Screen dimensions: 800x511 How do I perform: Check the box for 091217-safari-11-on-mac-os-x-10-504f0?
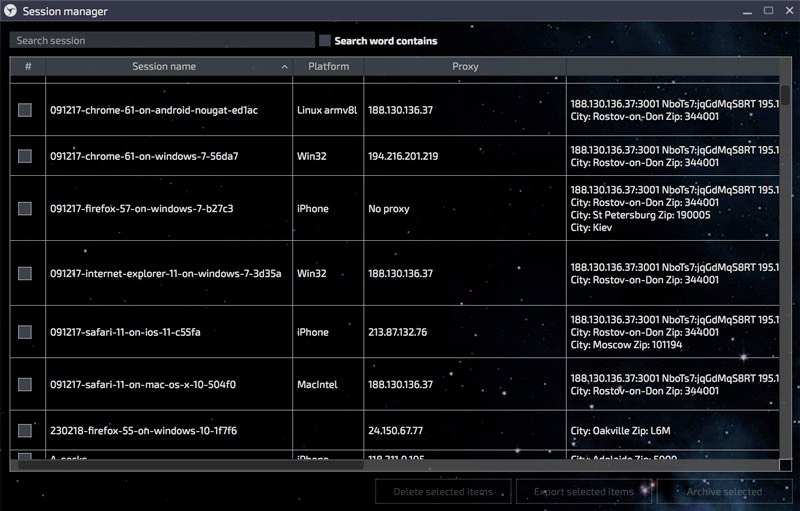point(25,385)
